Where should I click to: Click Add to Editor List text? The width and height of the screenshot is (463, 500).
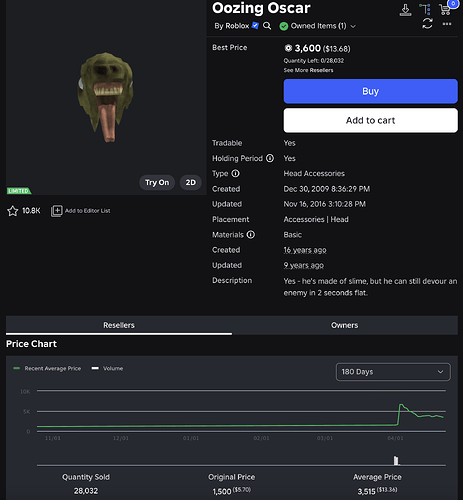88,211
